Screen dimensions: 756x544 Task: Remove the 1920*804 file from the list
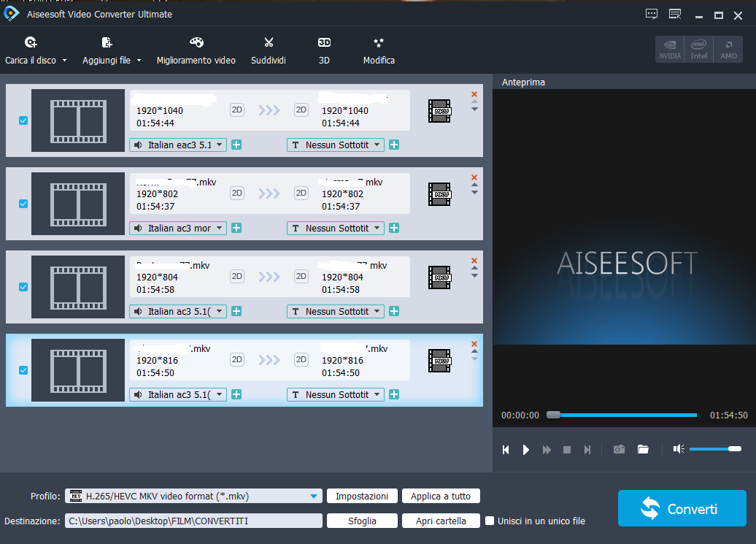pyautogui.click(x=474, y=261)
